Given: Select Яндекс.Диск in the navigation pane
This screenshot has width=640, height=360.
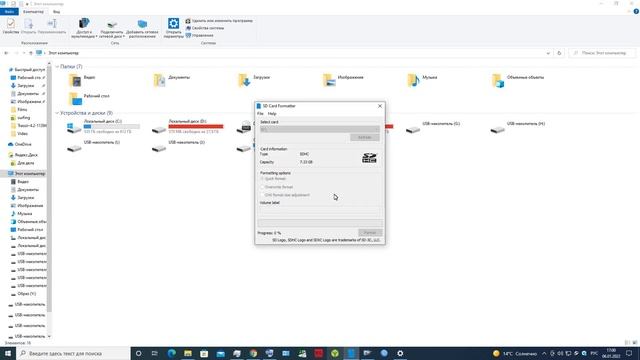Looking at the screenshot, I should [26, 155].
